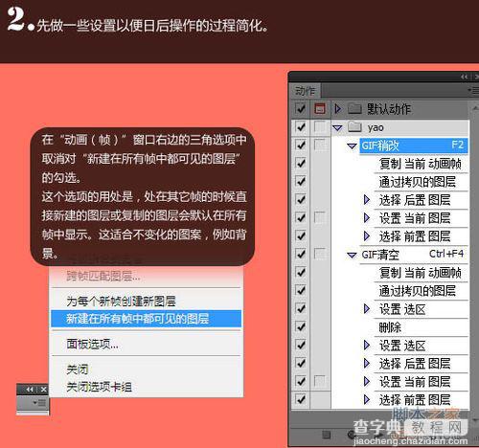Expand 选择 后置 图层 step under GIF清空
Viewport: 479px width, 448px height.
point(367,363)
